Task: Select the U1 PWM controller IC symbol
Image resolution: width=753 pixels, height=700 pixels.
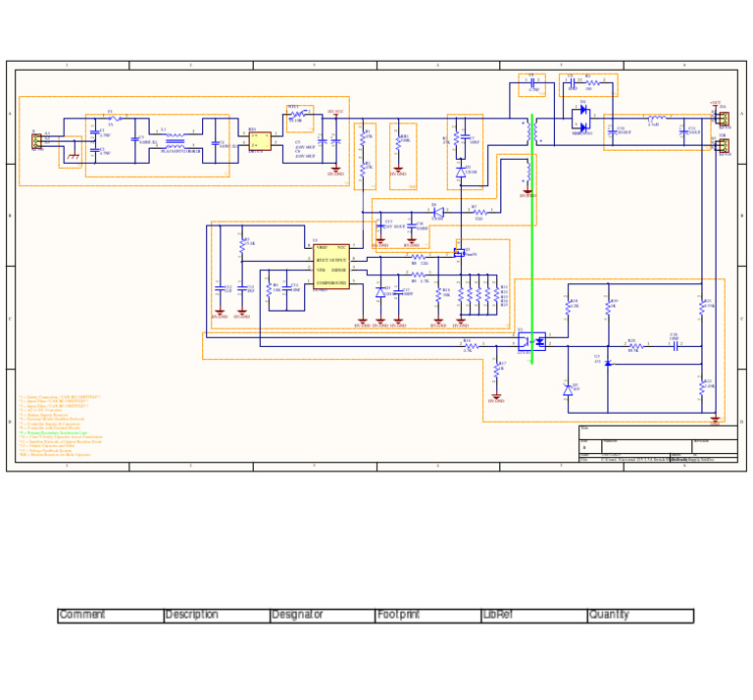Action: (330, 267)
